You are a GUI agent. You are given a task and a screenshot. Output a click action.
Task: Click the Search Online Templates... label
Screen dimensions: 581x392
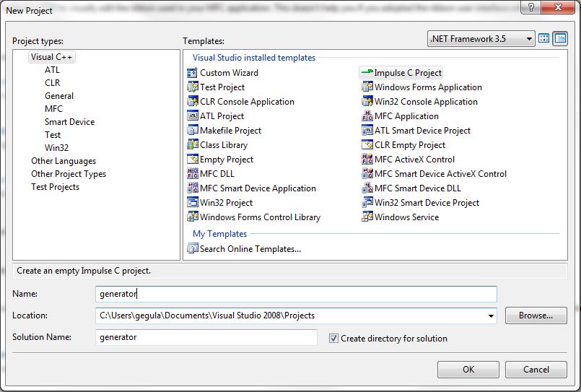point(250,248)
